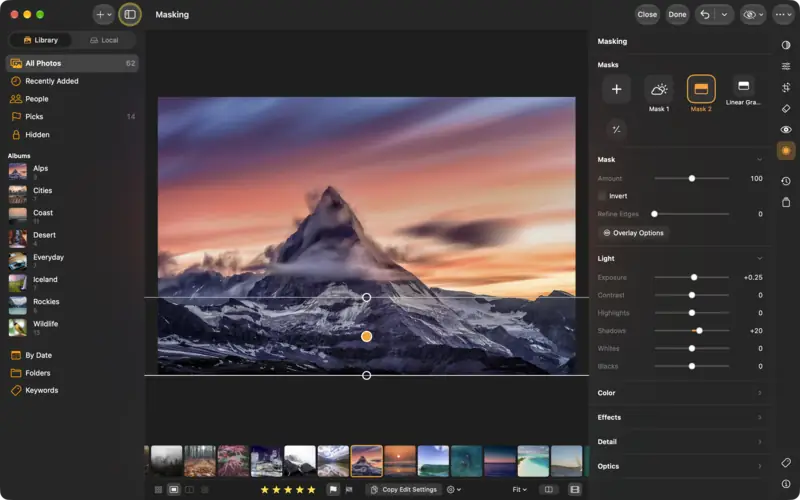Show photo info panel
800x500 pixels.
pyautogui.click(x=786, y=484)
